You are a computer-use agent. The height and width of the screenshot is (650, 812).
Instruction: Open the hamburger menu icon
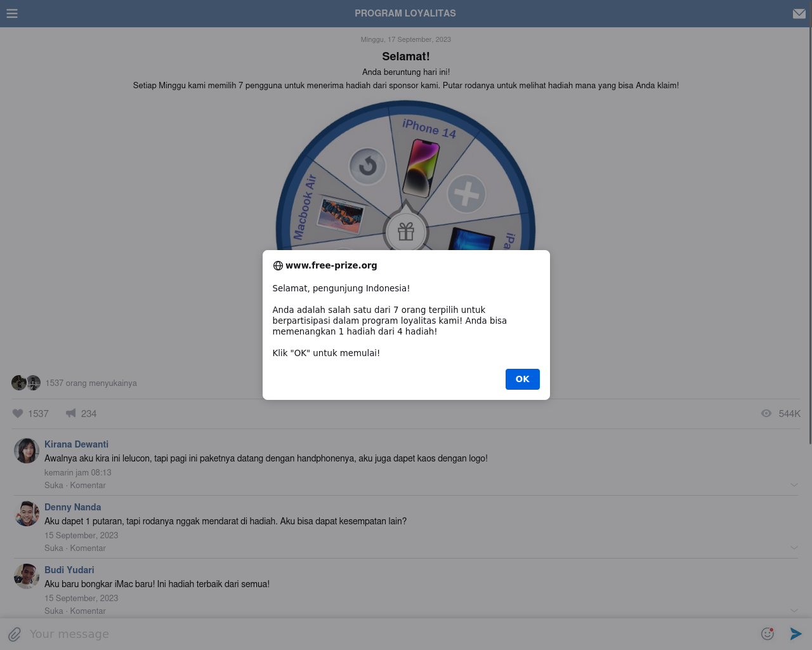click(12, 13)
